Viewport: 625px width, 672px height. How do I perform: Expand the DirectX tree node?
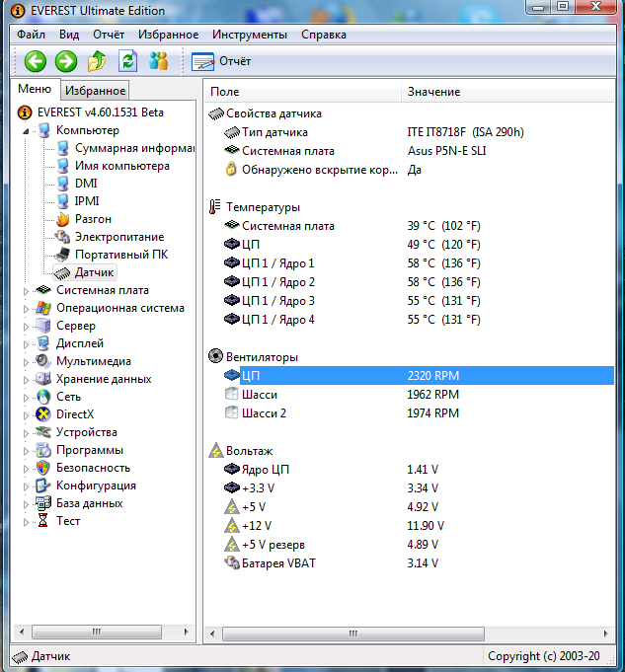pyautogui.click(x=27, y=415)
